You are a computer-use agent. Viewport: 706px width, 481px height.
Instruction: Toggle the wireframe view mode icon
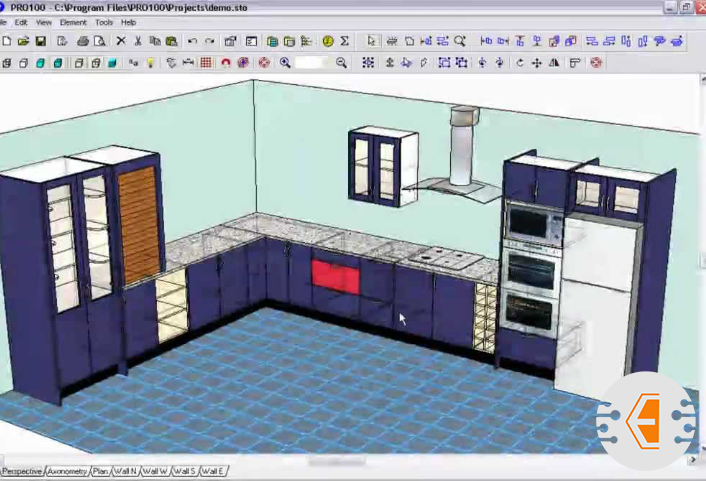(6, 62)
